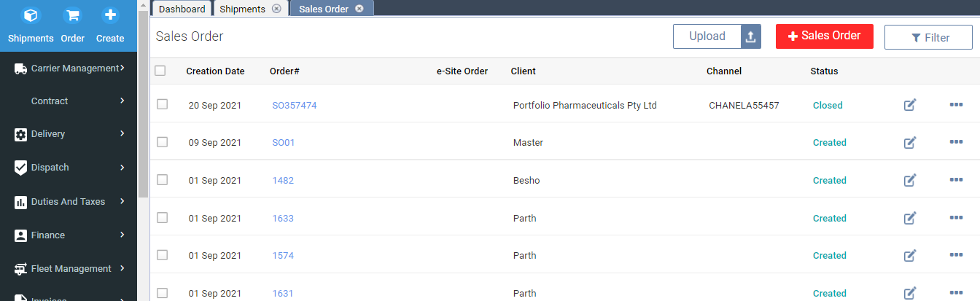Click upload arrow icon beside Upload
This screenshot has height=301, width=980.
[x=751, y=36]
